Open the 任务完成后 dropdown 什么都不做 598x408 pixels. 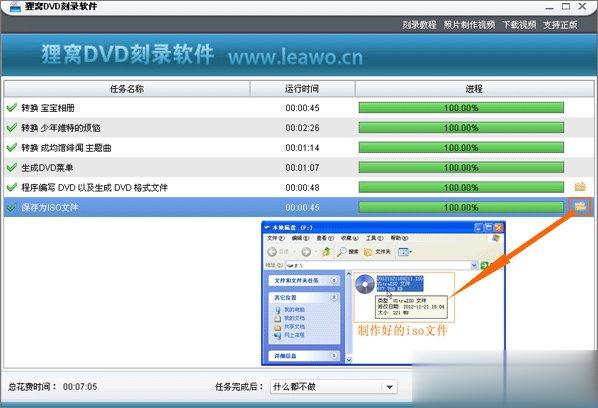point(334,387)
